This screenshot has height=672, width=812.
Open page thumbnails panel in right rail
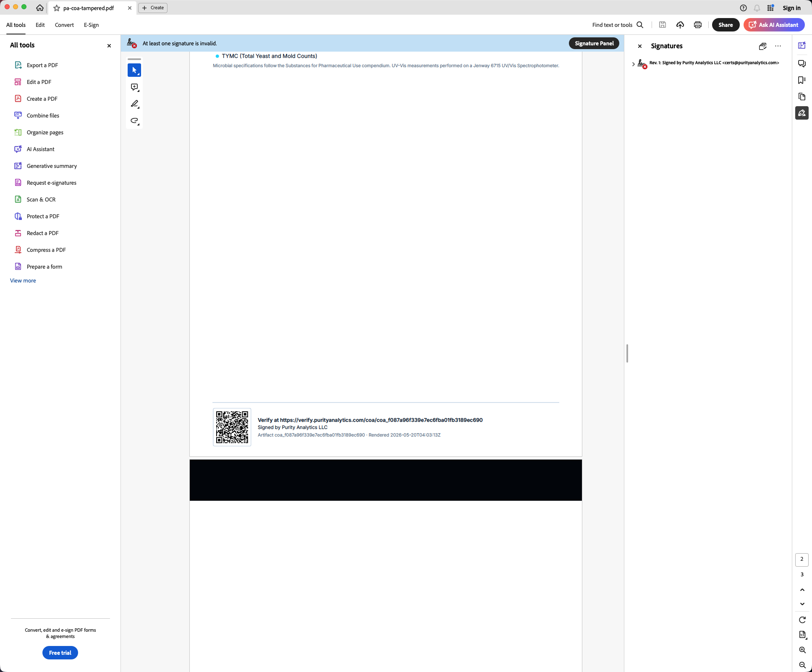click(802, 97)
